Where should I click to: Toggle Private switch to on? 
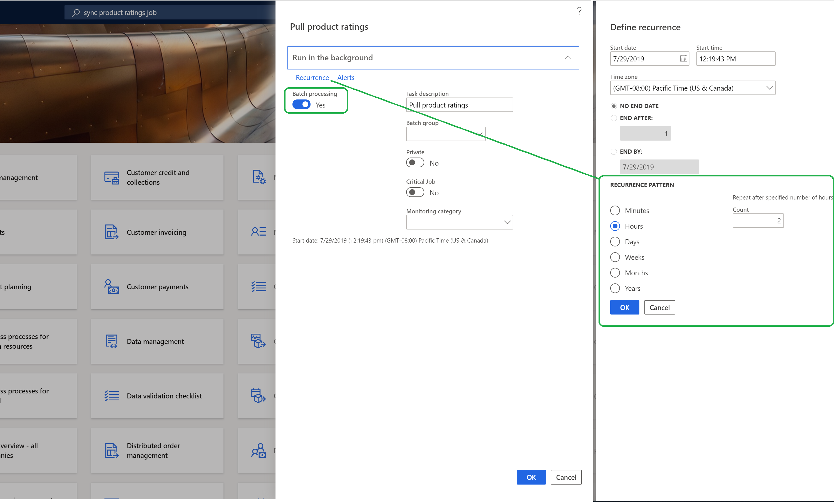coord(416,163)
